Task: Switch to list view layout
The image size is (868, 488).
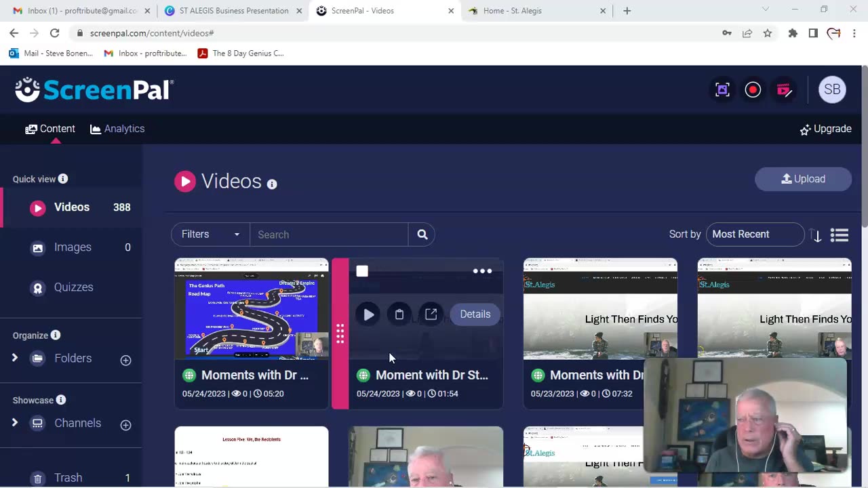Action: coord(840,235)
